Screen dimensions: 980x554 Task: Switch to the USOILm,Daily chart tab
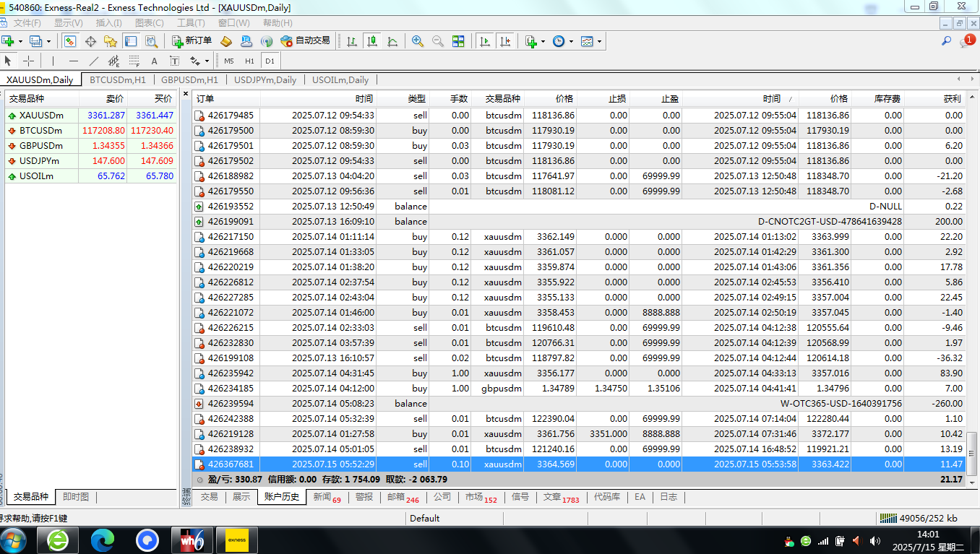(340, 80)
